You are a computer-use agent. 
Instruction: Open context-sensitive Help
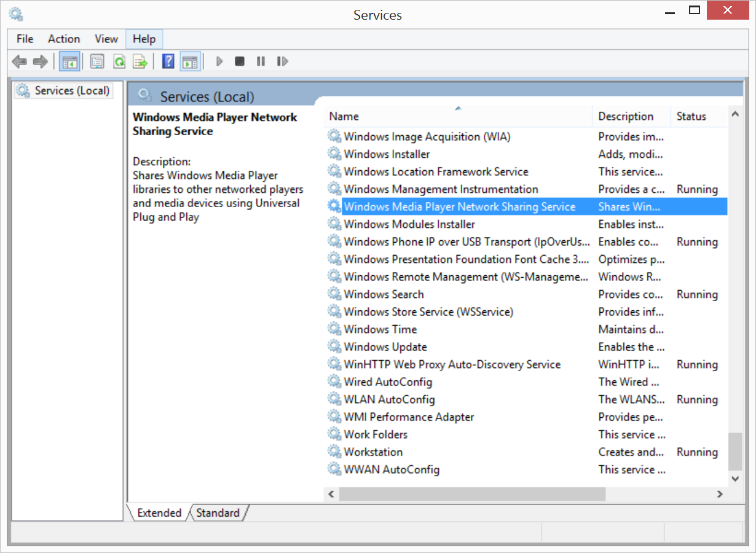167,61
